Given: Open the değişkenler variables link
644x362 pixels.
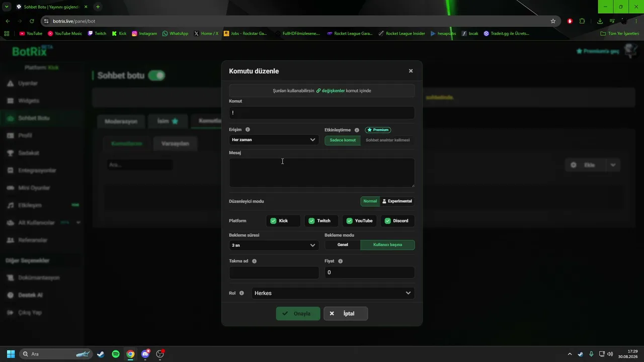Looking at the screenshot, I should coord(331,90).
